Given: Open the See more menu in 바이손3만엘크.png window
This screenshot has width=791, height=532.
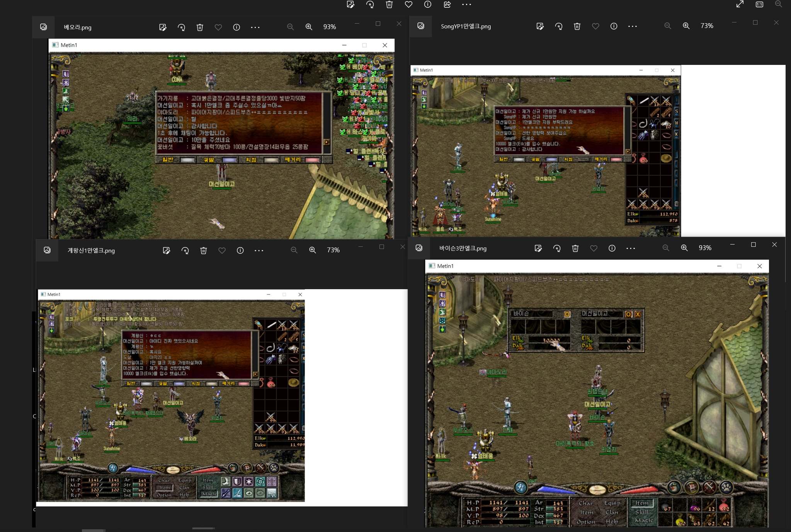Looking at the screenshot, I should point(631,248).
